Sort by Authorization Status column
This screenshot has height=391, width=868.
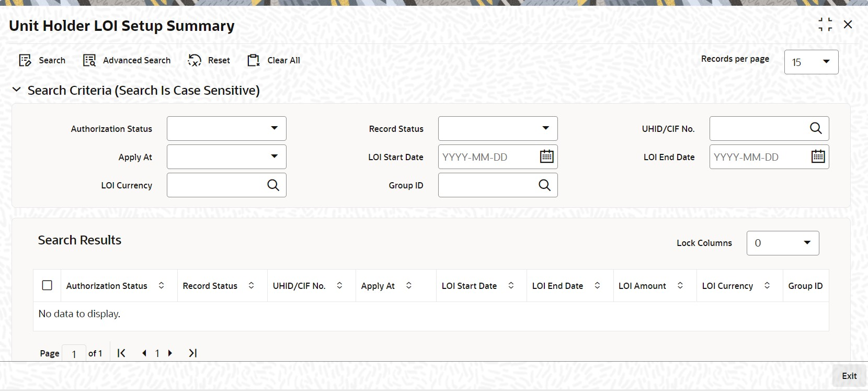162,285
